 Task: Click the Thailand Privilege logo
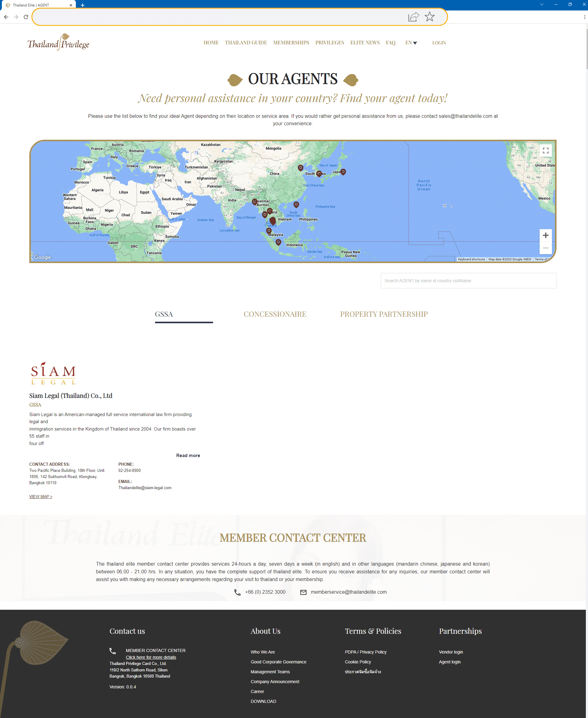coord(58,42)
